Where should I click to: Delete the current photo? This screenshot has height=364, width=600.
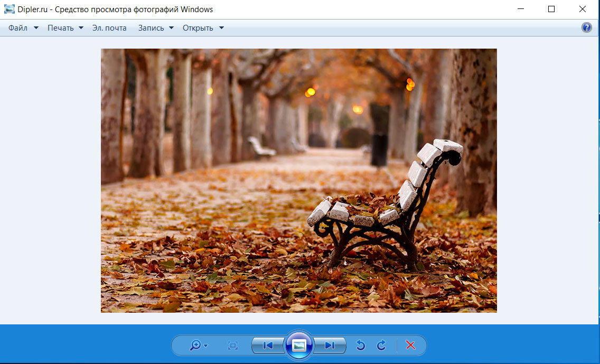pos(410,345)
